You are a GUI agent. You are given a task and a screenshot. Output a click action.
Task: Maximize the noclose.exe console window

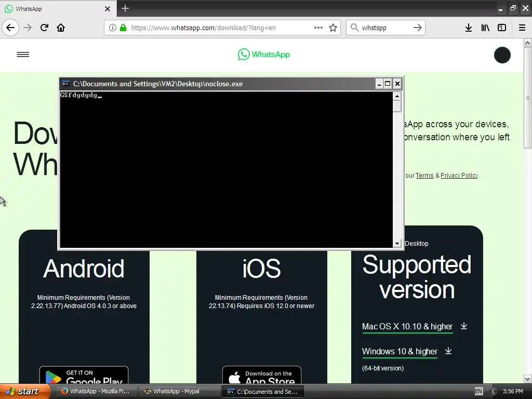pyautogui.click(x=388, y=84)
